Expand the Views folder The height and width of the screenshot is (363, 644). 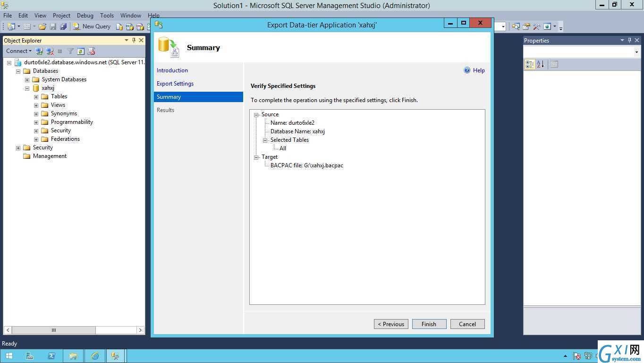point(36,105)
